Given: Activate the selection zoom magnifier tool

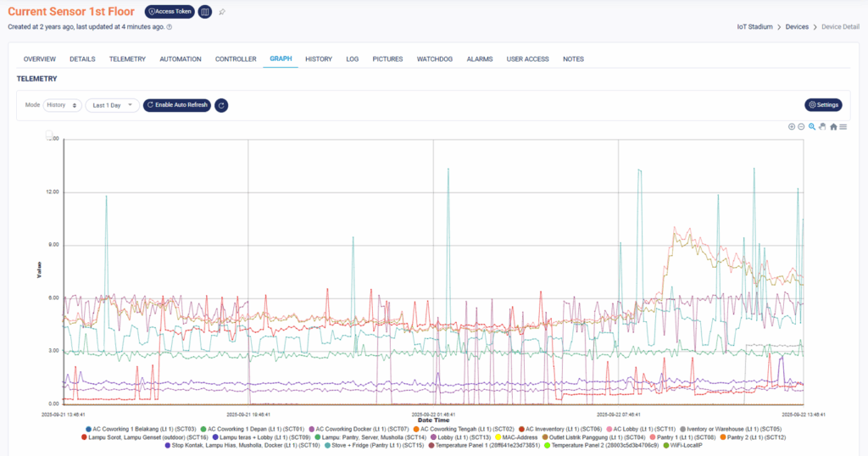Looking at the screenshot, I should click(x=812, y=126).
